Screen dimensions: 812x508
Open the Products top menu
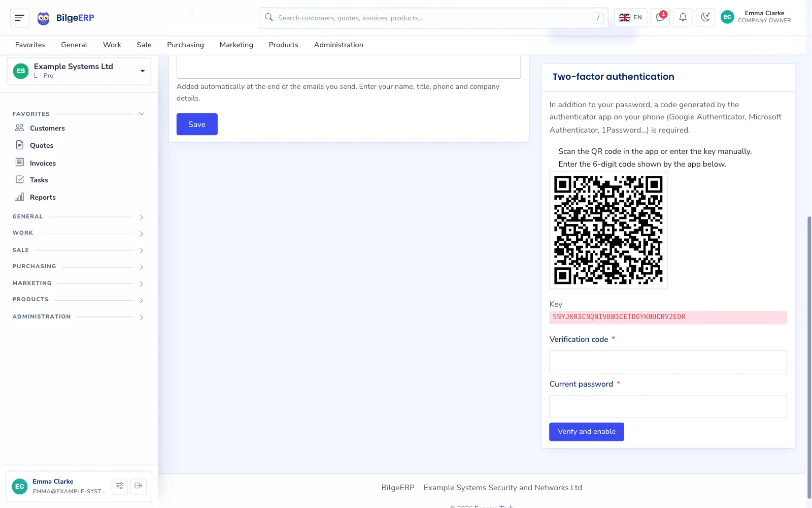[x=283, y=45]
